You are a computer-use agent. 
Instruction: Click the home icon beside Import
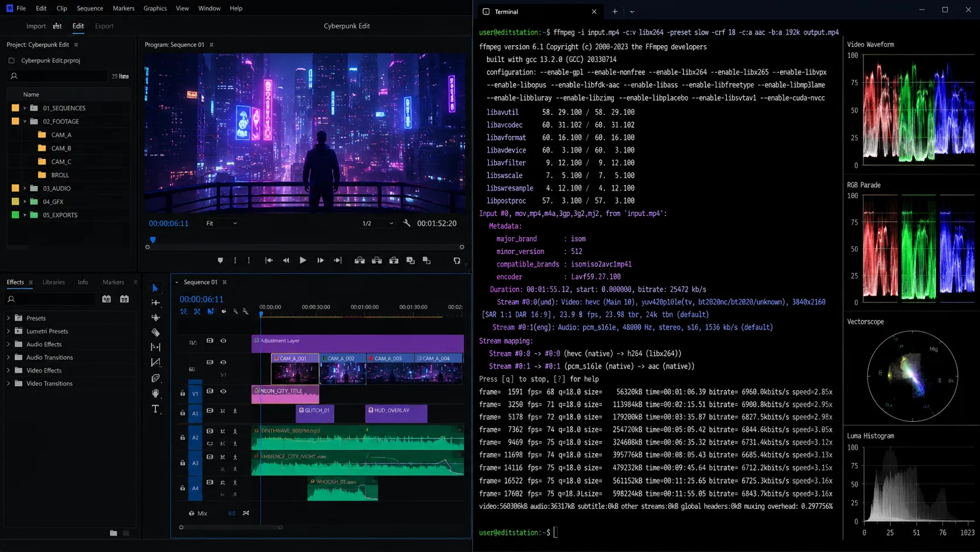[x=57, y=26]
